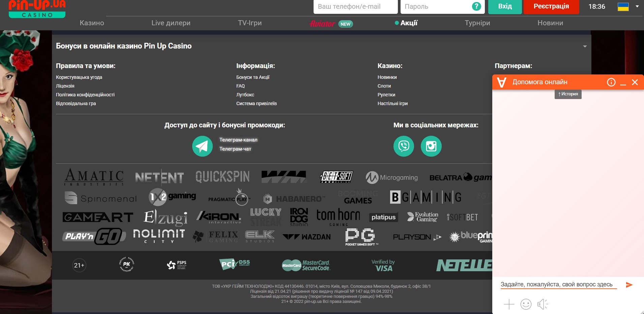Viewport: 644px width, 314px height.
Task: Open the emoji smiley picker in chat
Action: tap(526, 304)
